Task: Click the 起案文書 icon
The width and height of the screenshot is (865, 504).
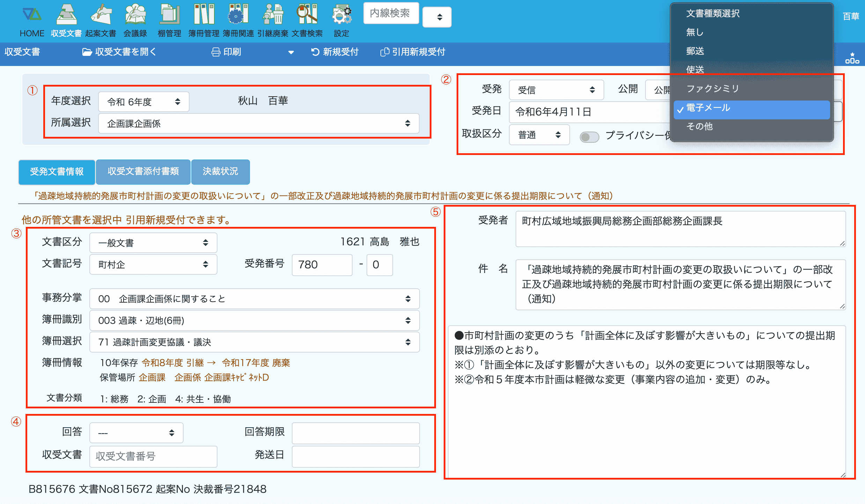Action: (x=101, y=16)
